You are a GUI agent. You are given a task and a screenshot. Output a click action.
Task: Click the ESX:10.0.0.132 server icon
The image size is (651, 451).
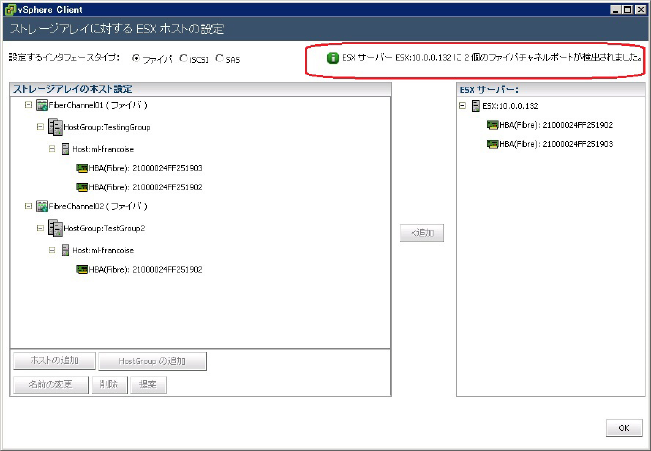(x=476, y=106)
